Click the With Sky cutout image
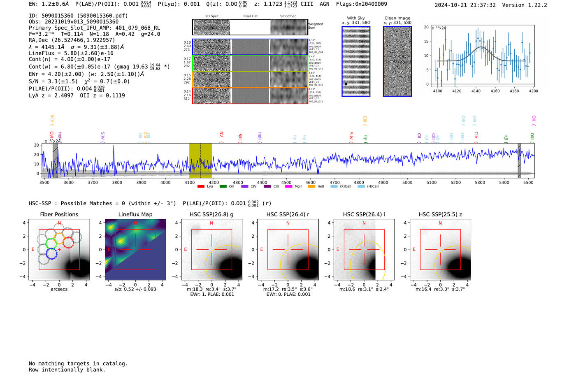Viewport: 576px width, 392px height. (356, 61)
